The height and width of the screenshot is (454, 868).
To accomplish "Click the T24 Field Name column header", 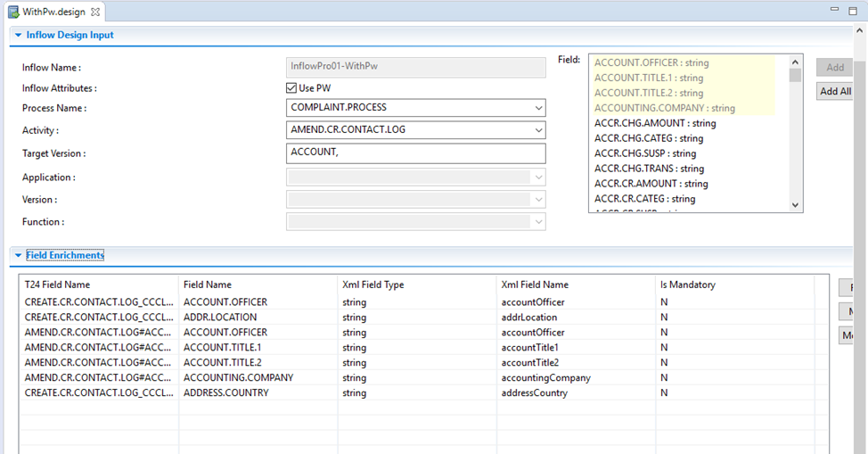I will [x=57, y=285].
